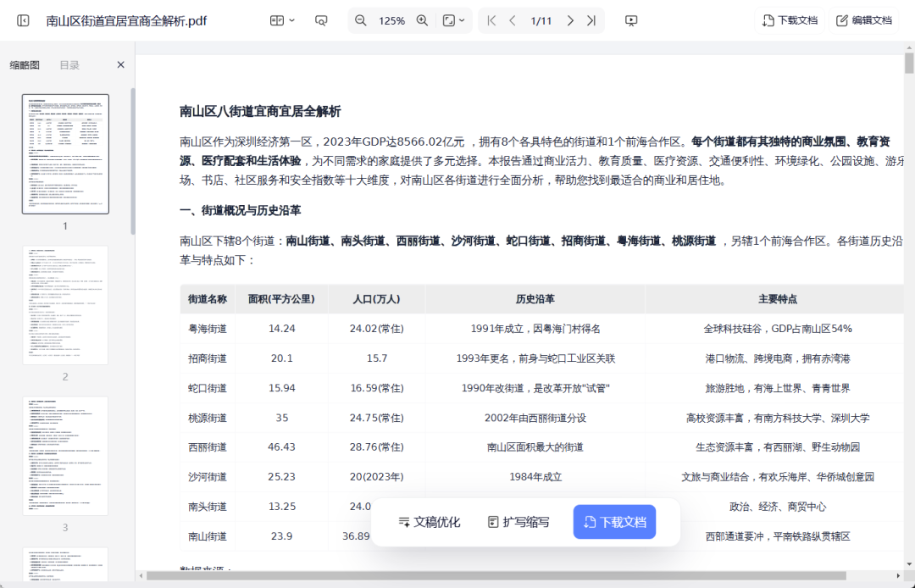Image resolution: width=915 pixels, height=588 pixels.
Task: Open the fit-to-page mode dropdown
Action: [454, 20]
